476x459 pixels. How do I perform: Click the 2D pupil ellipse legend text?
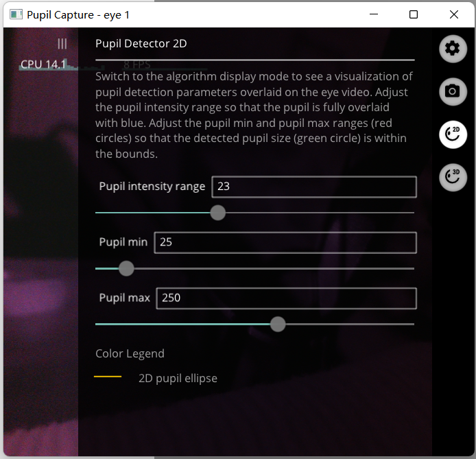[x=178, y=378]
